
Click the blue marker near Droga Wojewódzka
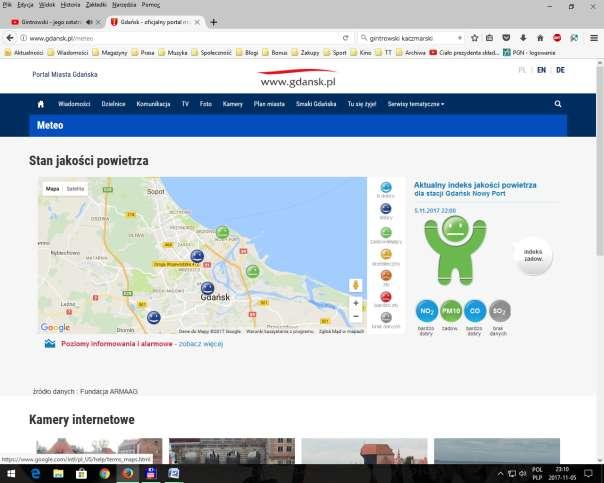pyautogui.click(x=197, y=256)
